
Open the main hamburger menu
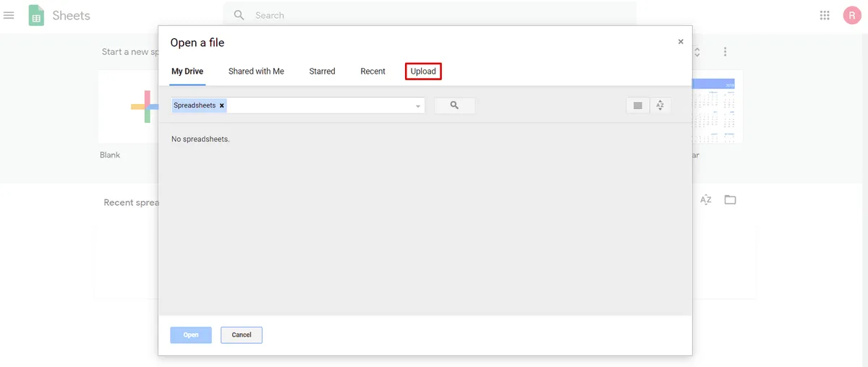coord(9,15)
